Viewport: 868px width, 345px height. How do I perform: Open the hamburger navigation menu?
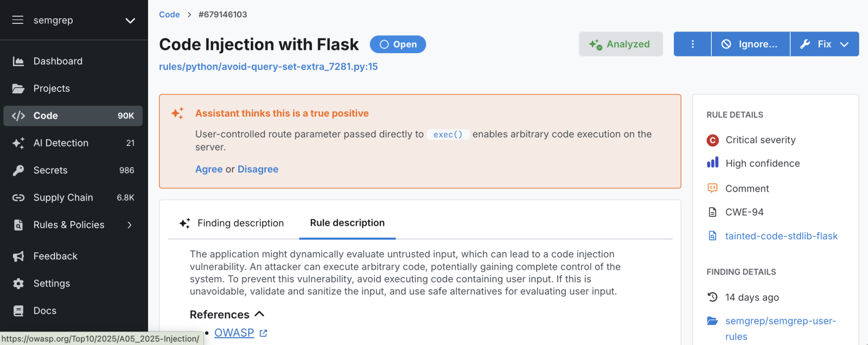(18, 20)
